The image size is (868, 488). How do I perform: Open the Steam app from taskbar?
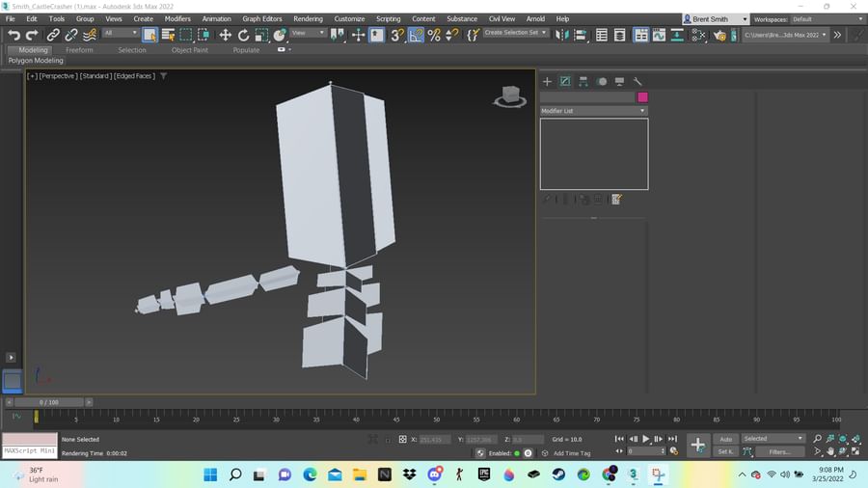(x=558, y=474)
